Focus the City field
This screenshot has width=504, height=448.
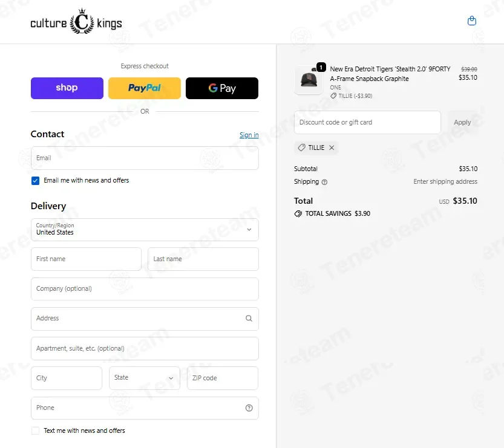(67, 378)
